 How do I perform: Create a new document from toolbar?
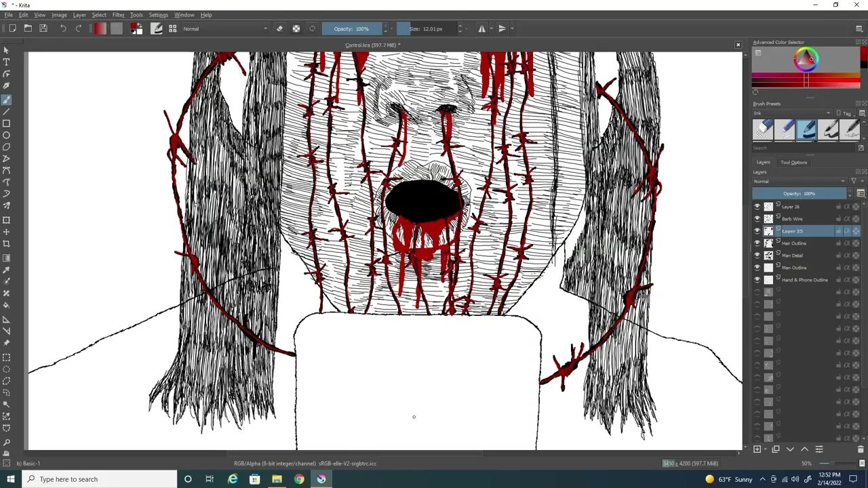click(x=12, y=28)
